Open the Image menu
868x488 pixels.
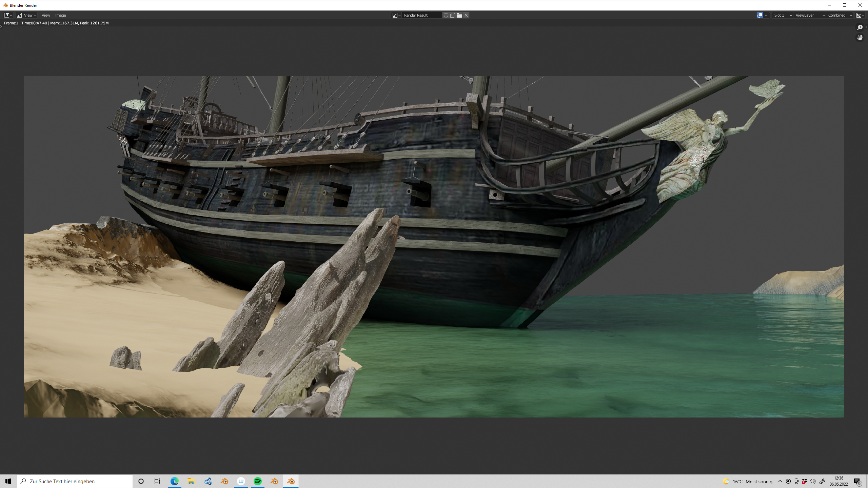[x=60, y=15]
